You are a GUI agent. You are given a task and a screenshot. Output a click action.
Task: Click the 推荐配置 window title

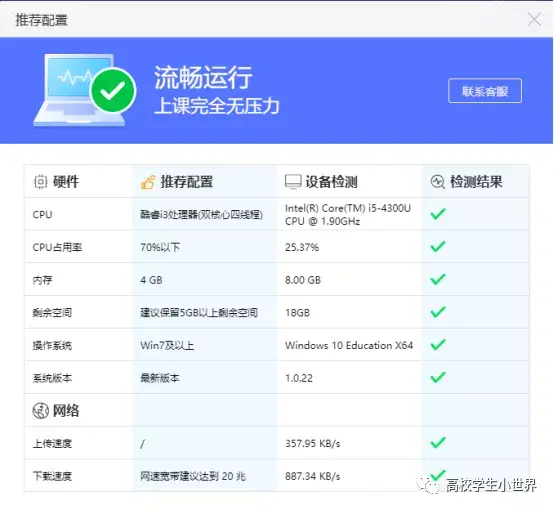click(41, 20)
